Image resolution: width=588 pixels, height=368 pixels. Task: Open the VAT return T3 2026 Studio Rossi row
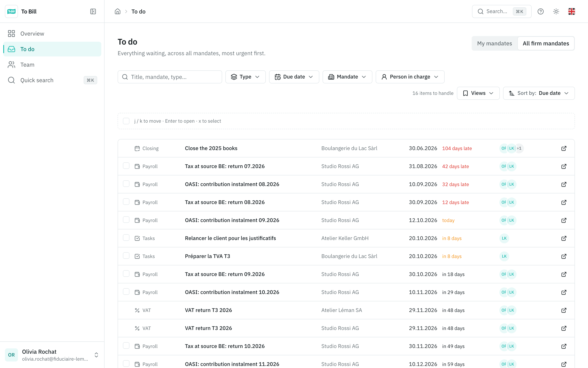[x=346, y=328]
